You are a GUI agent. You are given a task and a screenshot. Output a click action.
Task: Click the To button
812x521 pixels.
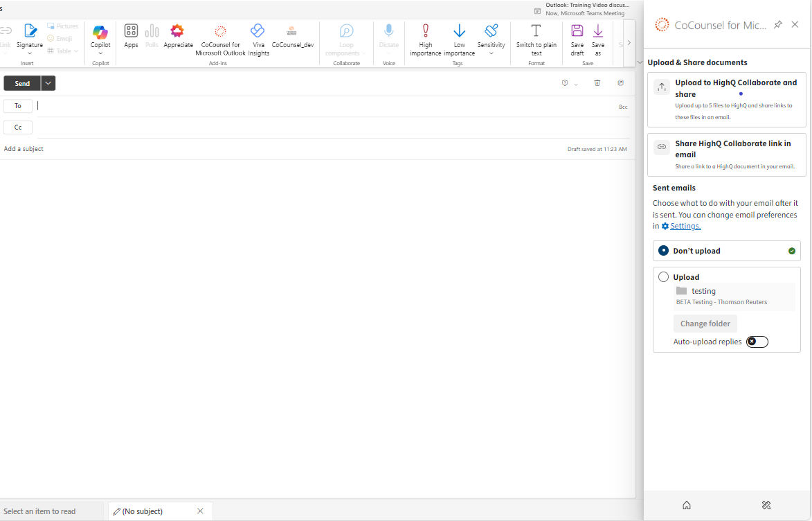(17, 106)
